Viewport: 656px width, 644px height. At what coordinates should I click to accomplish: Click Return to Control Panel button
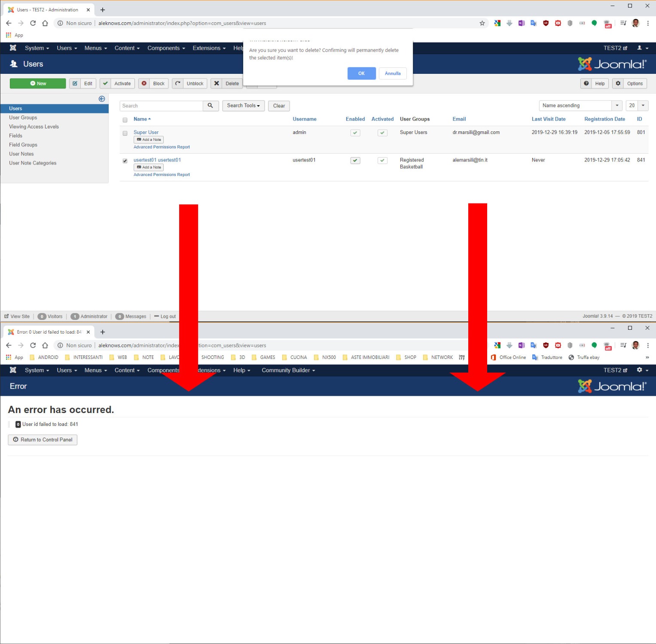tap(43, 440)
